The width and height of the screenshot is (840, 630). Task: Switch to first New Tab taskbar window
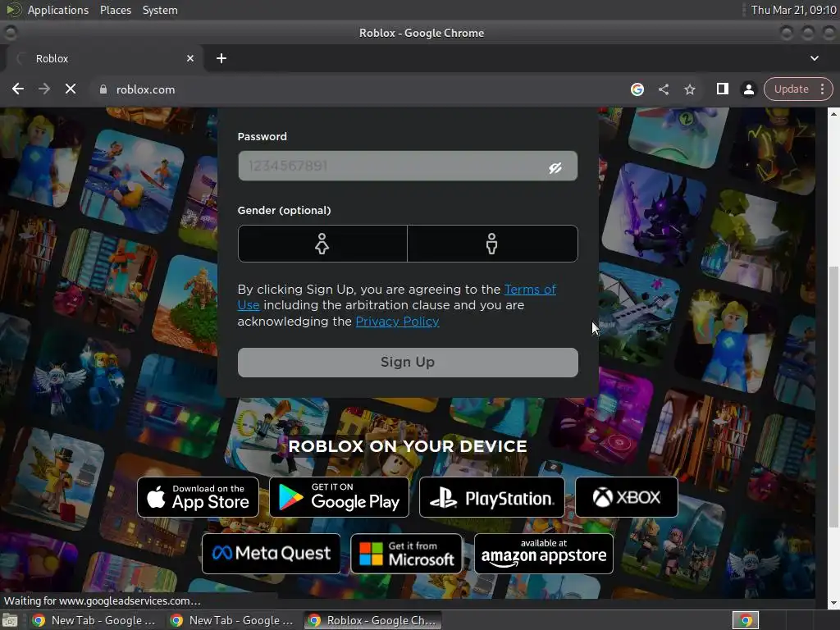point(94,620)
